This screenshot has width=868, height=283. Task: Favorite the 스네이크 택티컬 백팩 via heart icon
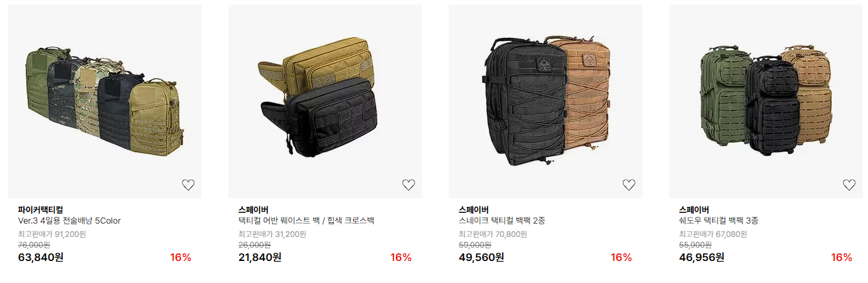coord(629,185)
